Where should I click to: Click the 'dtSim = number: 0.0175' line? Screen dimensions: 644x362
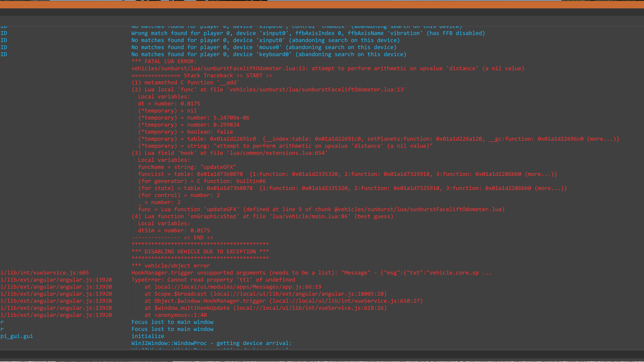coord(174,230)
